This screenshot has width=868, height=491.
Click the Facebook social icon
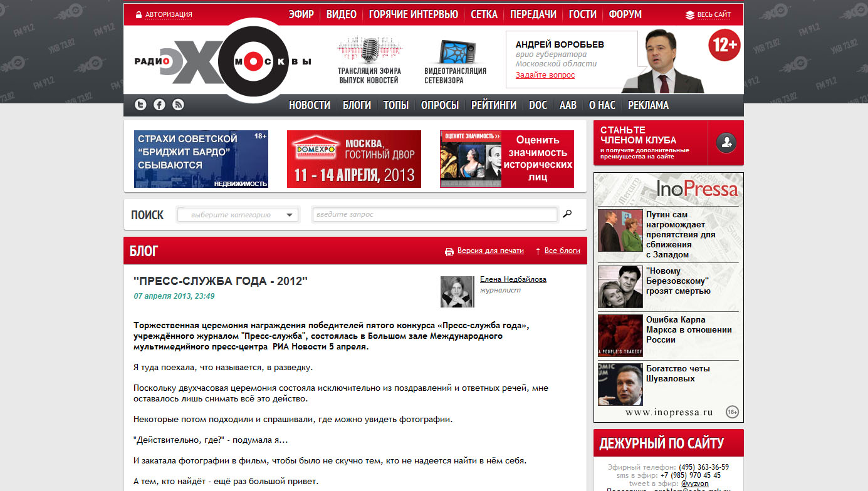click(x=159, y=105)
